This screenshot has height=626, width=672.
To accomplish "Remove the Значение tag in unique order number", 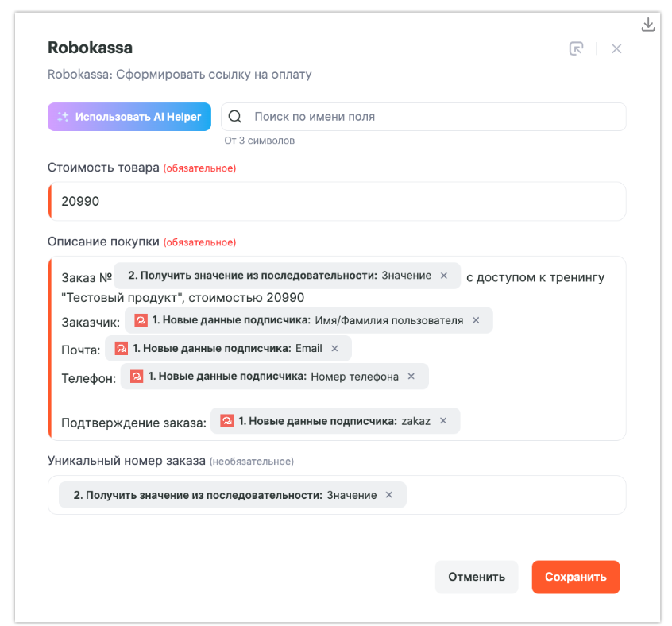I will pyautogui.click(x=389, y=495).
